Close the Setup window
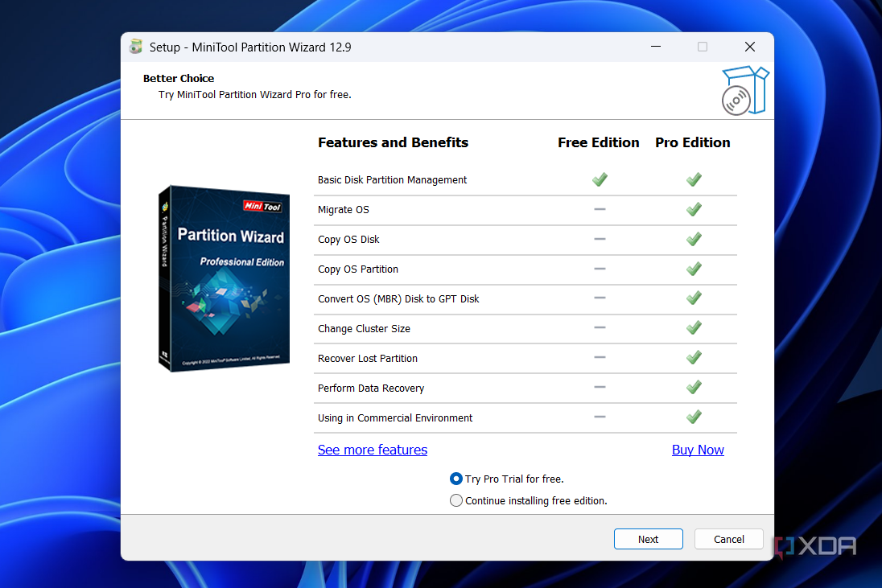This screenshot has width=882, height=588. (x=750, y=47)
